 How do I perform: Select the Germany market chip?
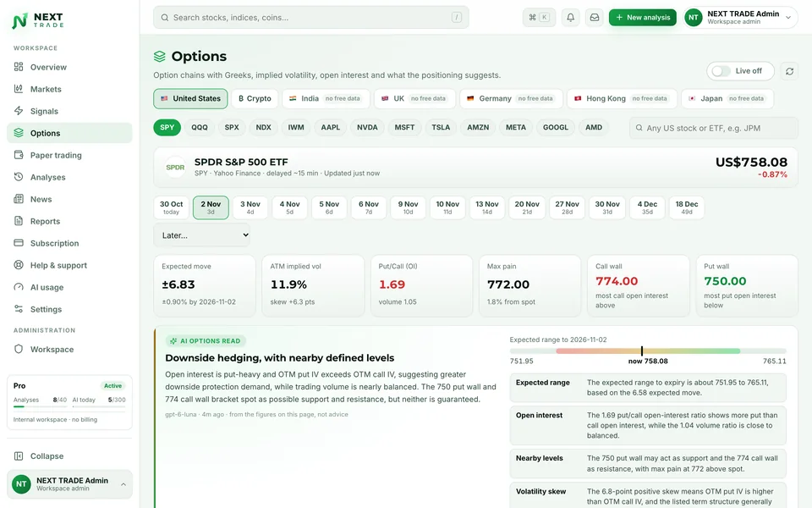(x=511, y=98)
